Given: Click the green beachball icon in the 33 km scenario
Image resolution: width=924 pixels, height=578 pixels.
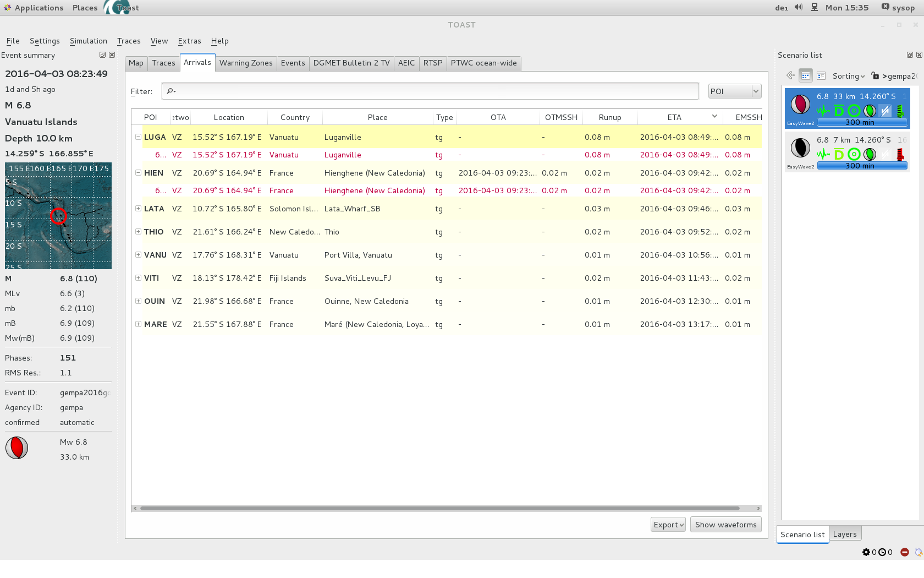Looking at the screenshot, I should [x=870, y=111].
